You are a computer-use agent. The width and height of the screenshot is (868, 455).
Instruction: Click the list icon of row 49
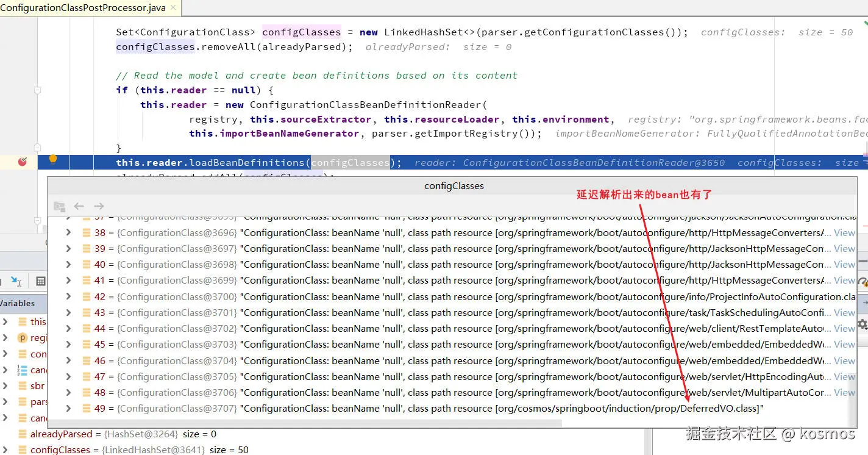coord(86,408)
